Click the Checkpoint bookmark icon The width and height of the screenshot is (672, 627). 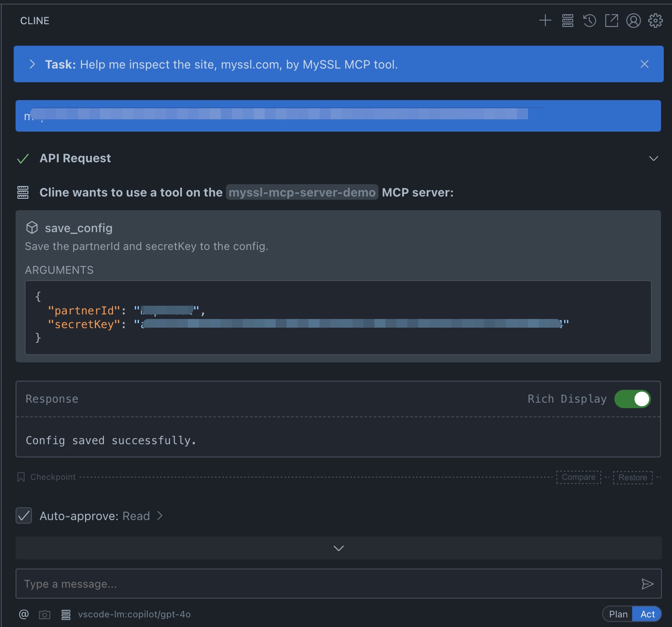tap(21, 477)
